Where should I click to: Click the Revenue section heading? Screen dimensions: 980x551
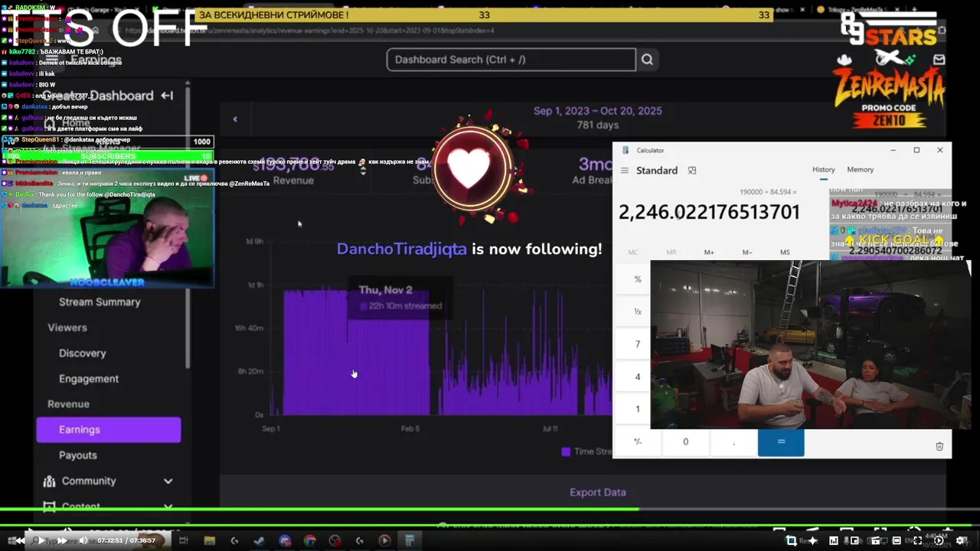coord(68,404)
